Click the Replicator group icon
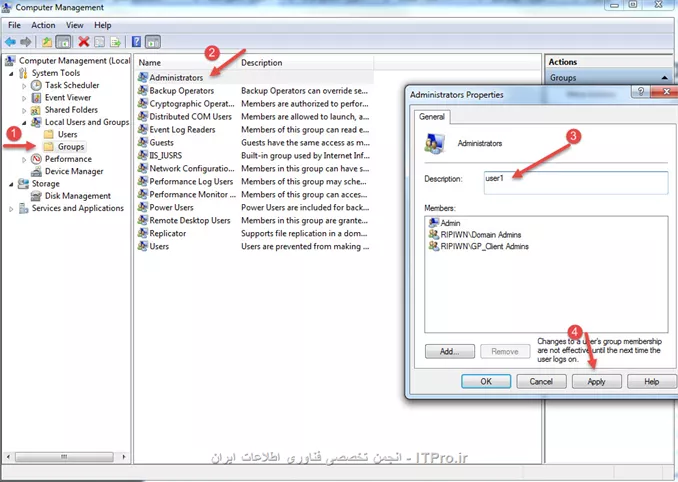Viewport: 678px width, 482px height. click(x=142, y=233)
